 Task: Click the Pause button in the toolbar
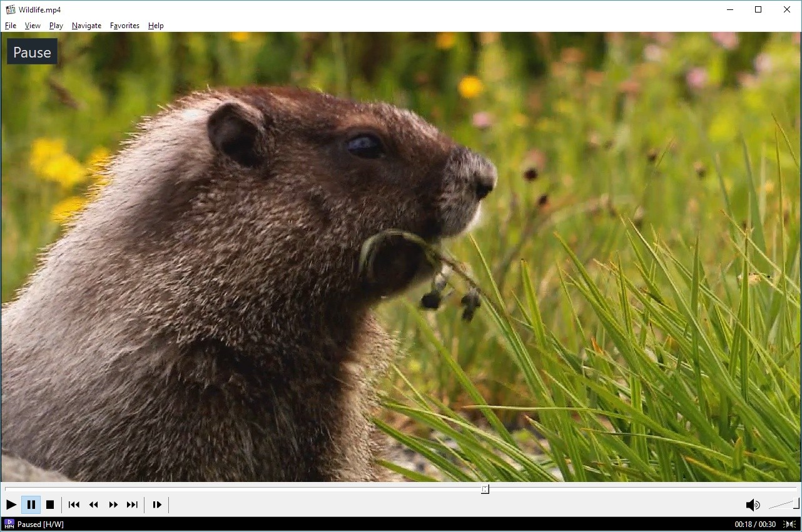(31, 504)
